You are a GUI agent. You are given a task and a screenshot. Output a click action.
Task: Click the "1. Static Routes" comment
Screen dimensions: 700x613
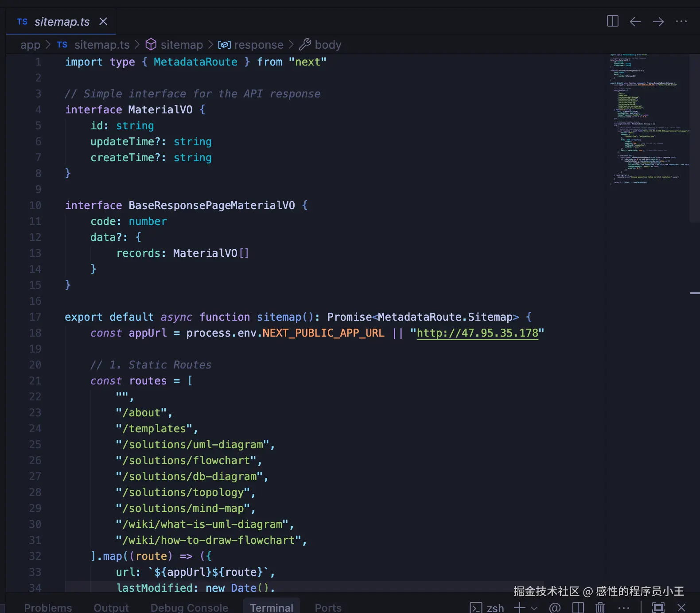point(151,365)
